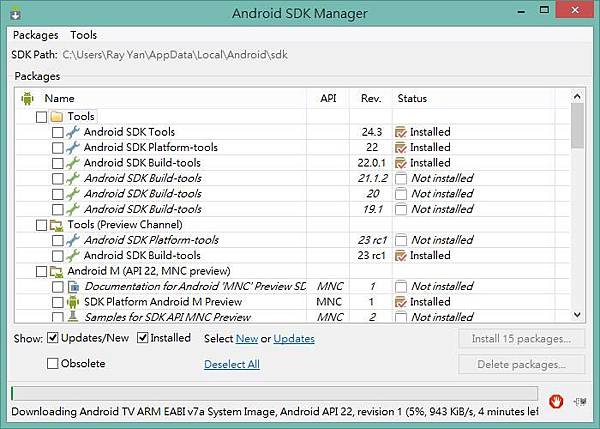Click the SDK Manager title bar app icon
Image resolution: width=600 pixels, height=429 pixels.
pos(16,14)
